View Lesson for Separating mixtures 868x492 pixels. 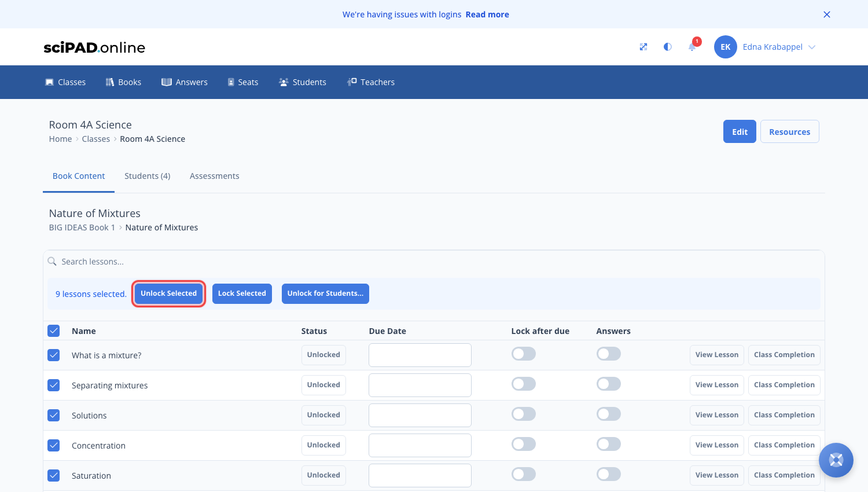(x=717, y=385)
